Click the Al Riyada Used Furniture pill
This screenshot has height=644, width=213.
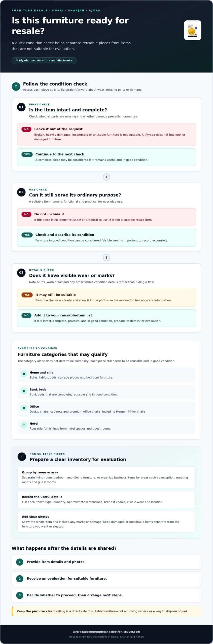tap(44, 60)
